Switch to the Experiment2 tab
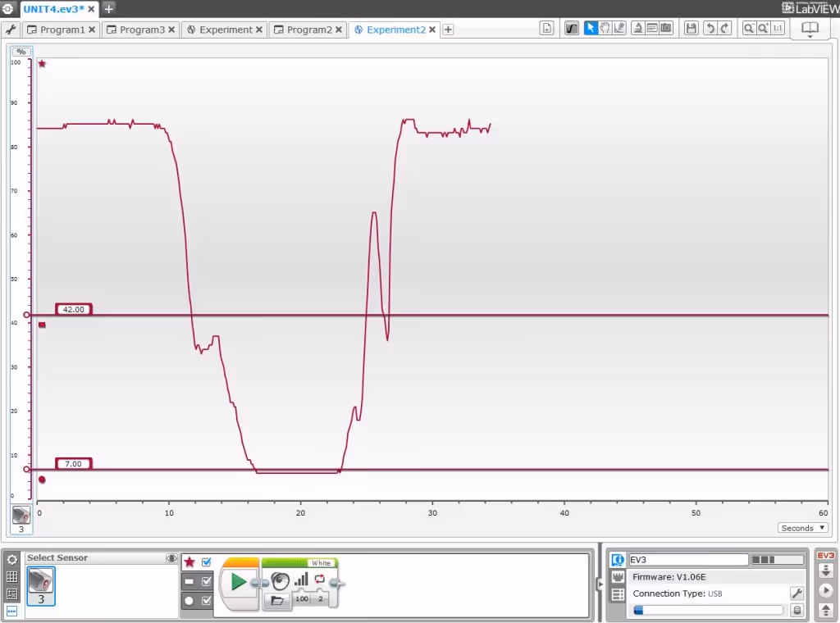 pos(395,29)
